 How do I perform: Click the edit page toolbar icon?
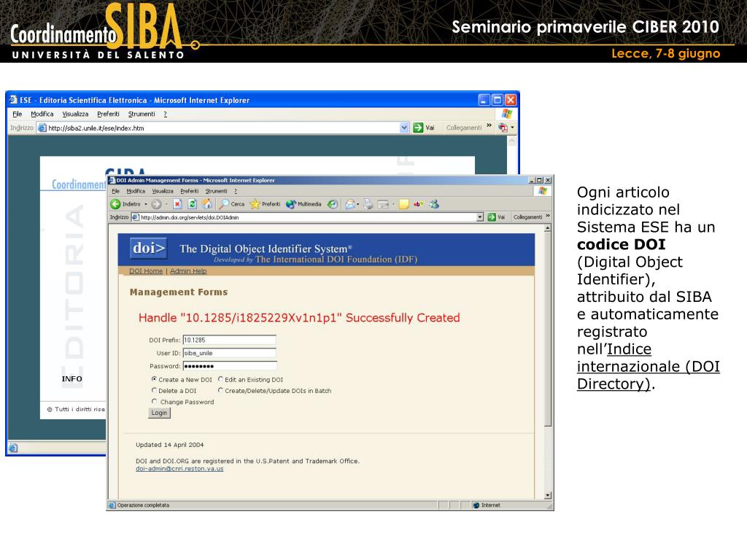383,204
